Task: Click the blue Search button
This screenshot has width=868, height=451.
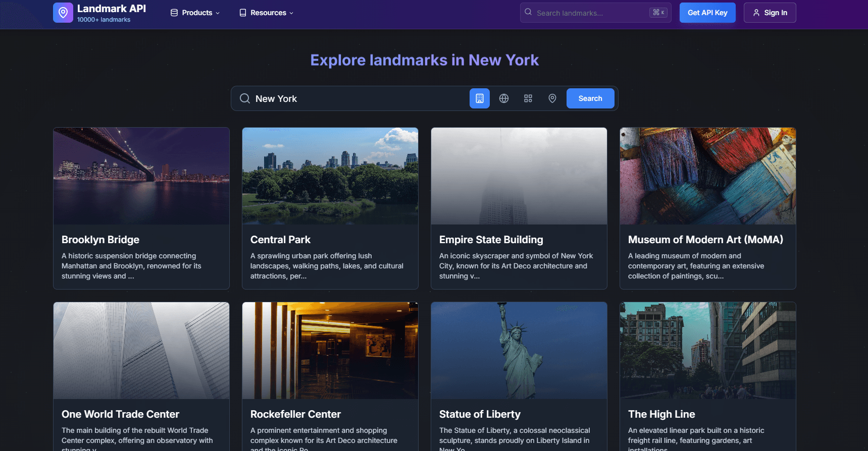Action: click(x=590, y=98)
